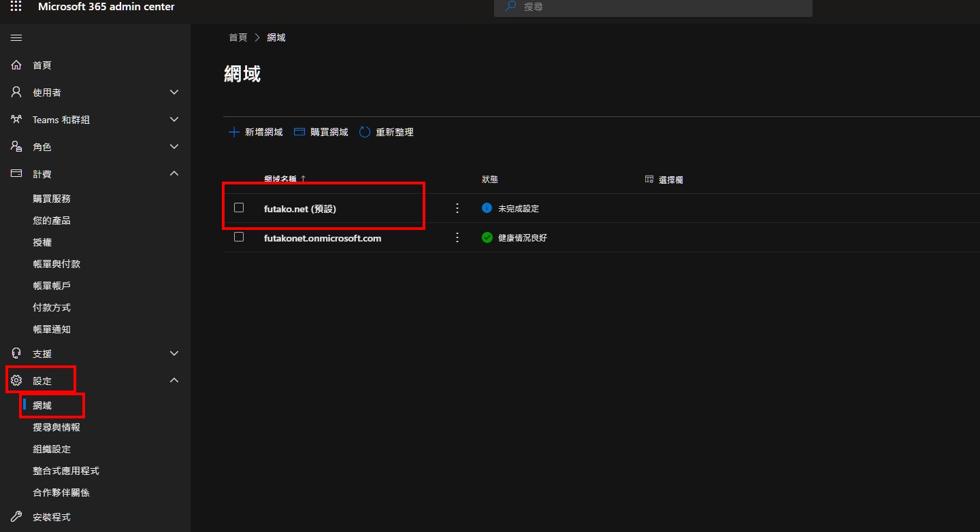Open more actions for futako.net row
The height and width of the screenshot is (532, 980).
pos(457,208)
